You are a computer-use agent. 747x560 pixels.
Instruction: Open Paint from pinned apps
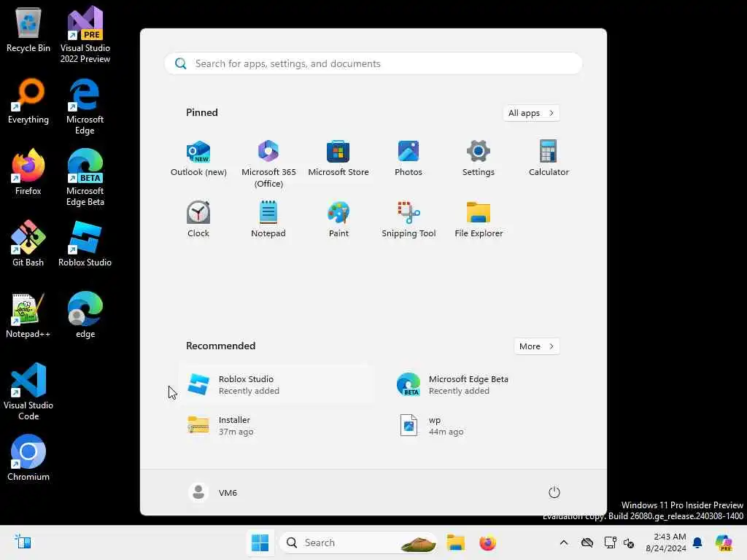pos(338,219)
